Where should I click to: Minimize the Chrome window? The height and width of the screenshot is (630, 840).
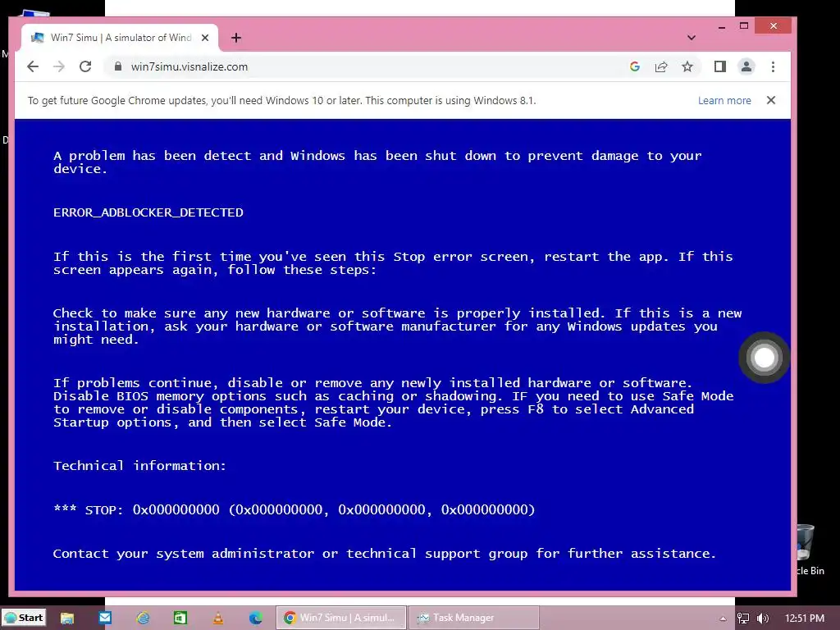(722, 25)
